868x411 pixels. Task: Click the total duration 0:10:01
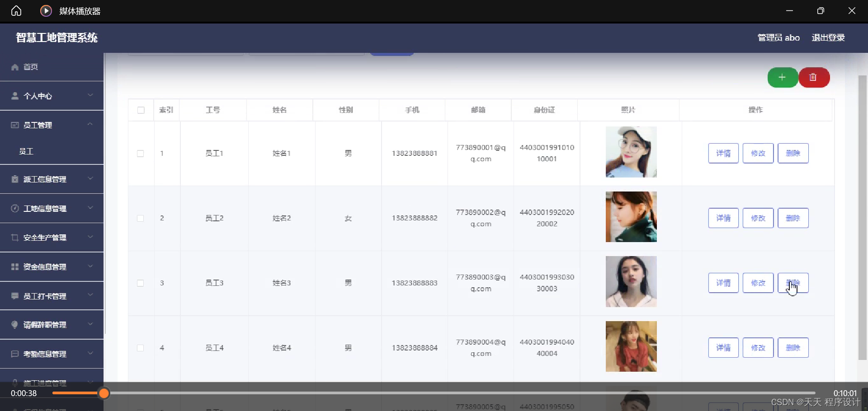[845, 393]
